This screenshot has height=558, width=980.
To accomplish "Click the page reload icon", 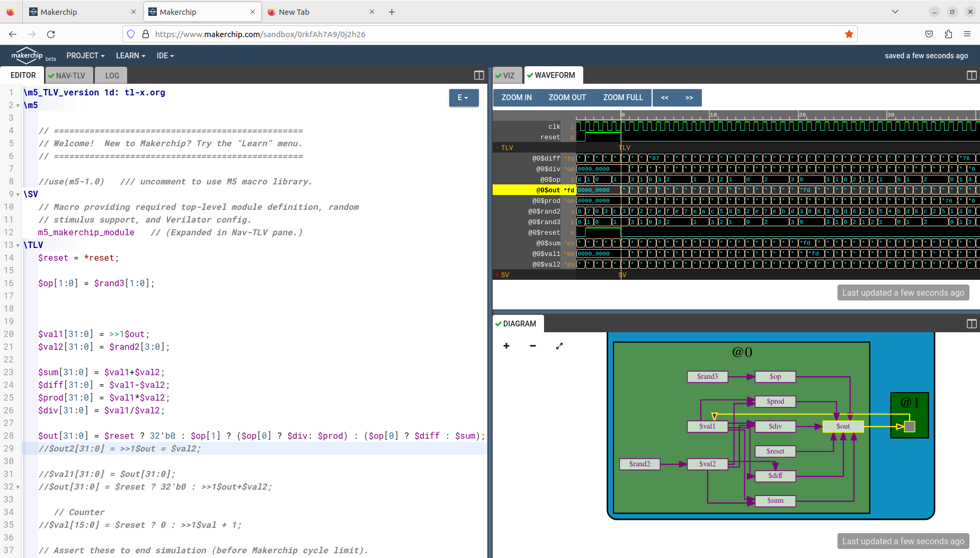I will (51, 34).
